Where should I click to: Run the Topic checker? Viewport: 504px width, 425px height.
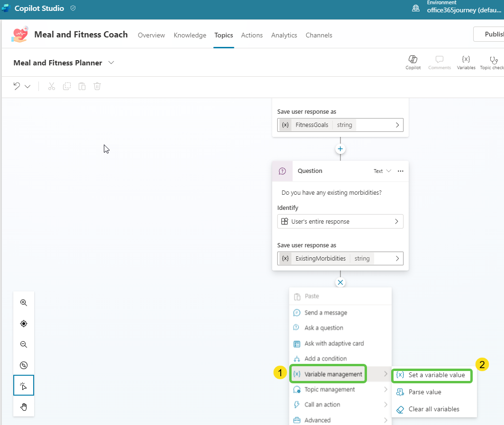pyautogui.click(x=493, y=62)
